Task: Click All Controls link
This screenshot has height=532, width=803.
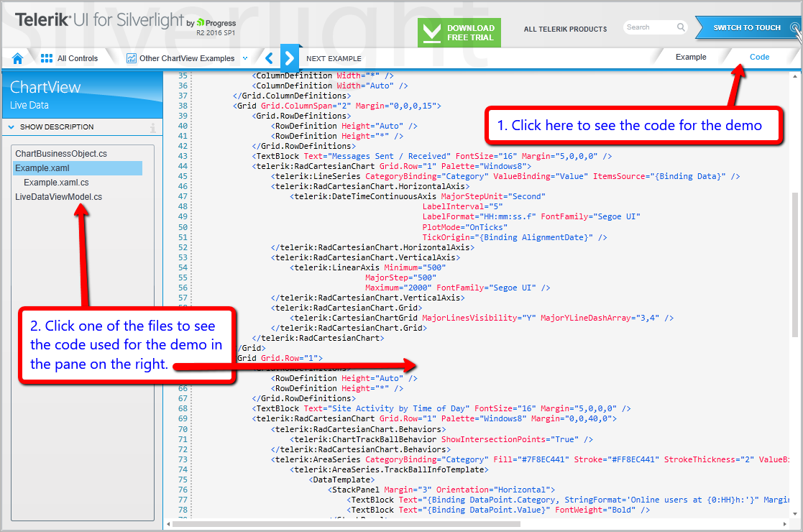Action: click(78, 58)
